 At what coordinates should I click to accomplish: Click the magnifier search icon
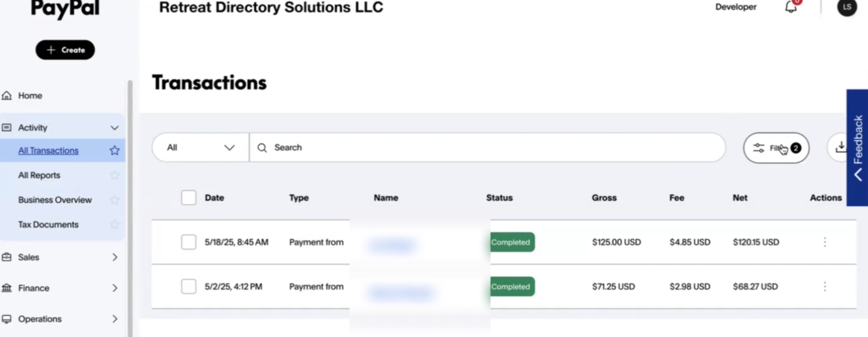click(x=262, y=148)
